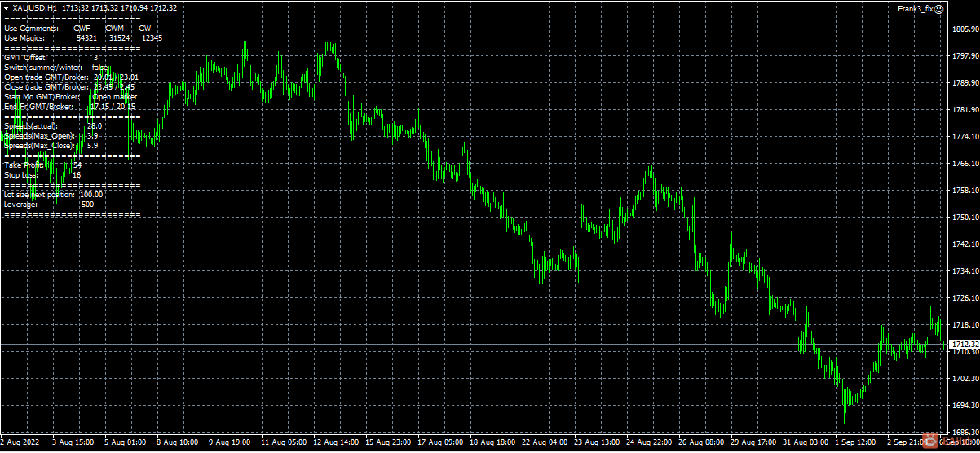Viewport: 980px width, 453px height.
Task: Click the '9 Aug 19:00' time axis label
Action: (230, 442)
